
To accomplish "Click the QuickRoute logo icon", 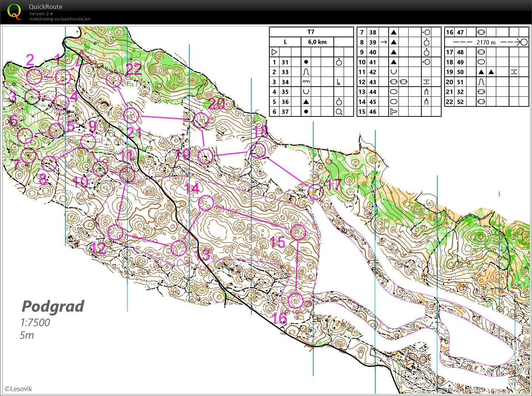I will point(14,11).
